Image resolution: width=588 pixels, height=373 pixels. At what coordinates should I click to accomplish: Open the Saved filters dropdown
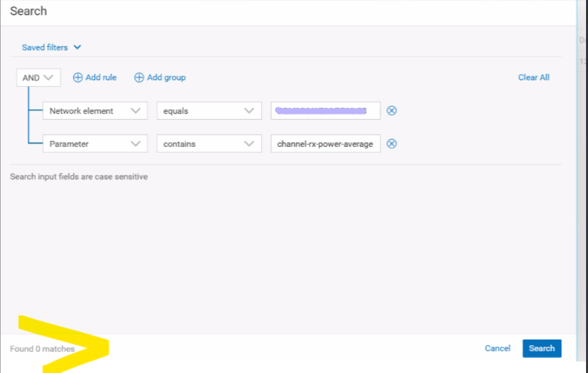click(x=51, y=47)
